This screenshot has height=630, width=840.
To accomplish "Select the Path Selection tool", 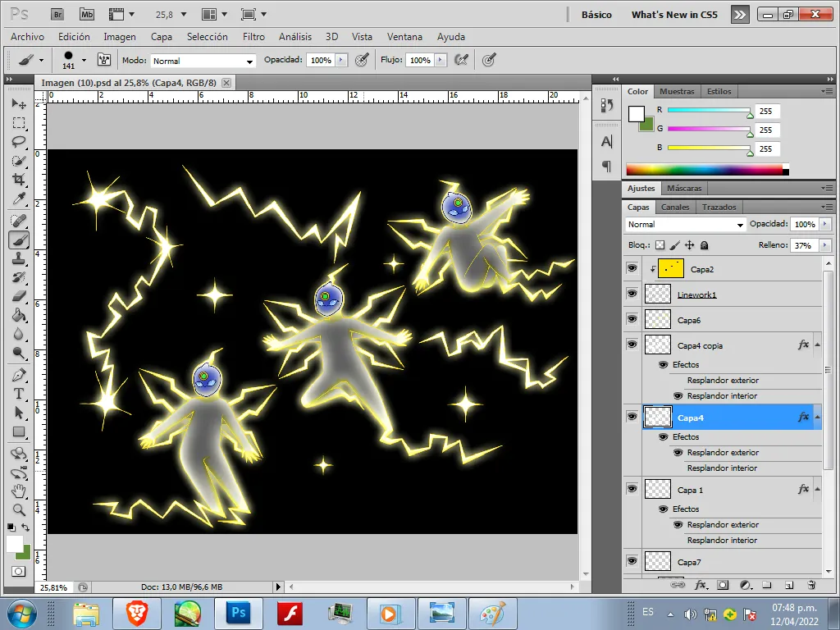I will (19, 413).
